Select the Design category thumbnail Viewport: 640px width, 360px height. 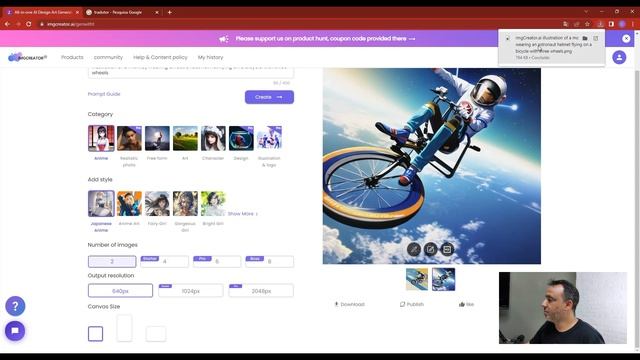[241, 138]
